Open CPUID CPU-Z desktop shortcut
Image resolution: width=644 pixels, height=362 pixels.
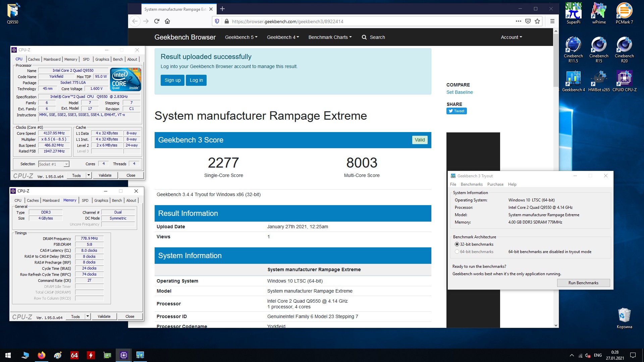624,81
